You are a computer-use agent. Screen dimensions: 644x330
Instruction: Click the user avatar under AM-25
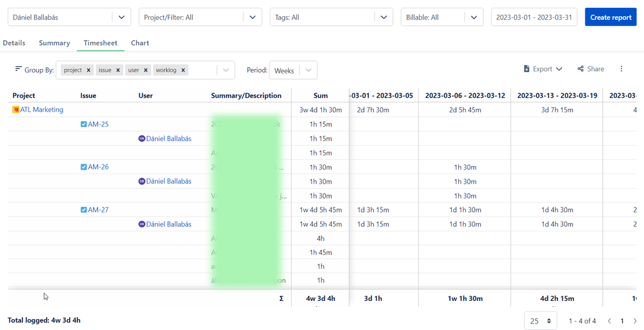point(142,139)
